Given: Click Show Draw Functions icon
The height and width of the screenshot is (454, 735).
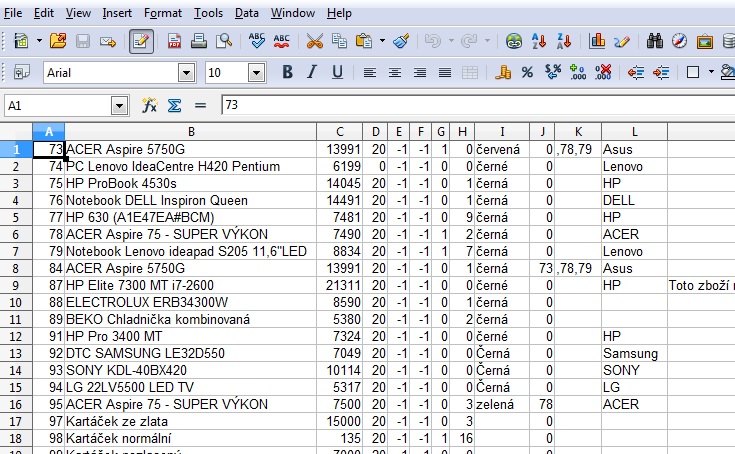Looking at the screenshot, I should [622, 41].
